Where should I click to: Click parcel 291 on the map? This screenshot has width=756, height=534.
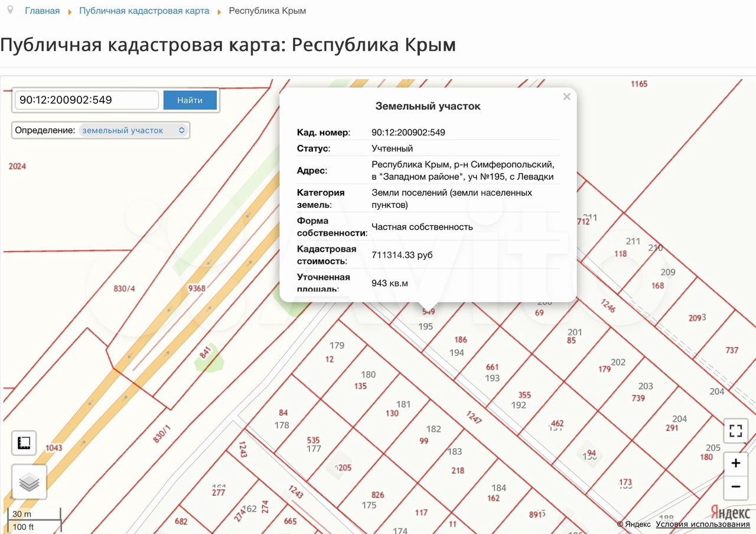point(672,428)
